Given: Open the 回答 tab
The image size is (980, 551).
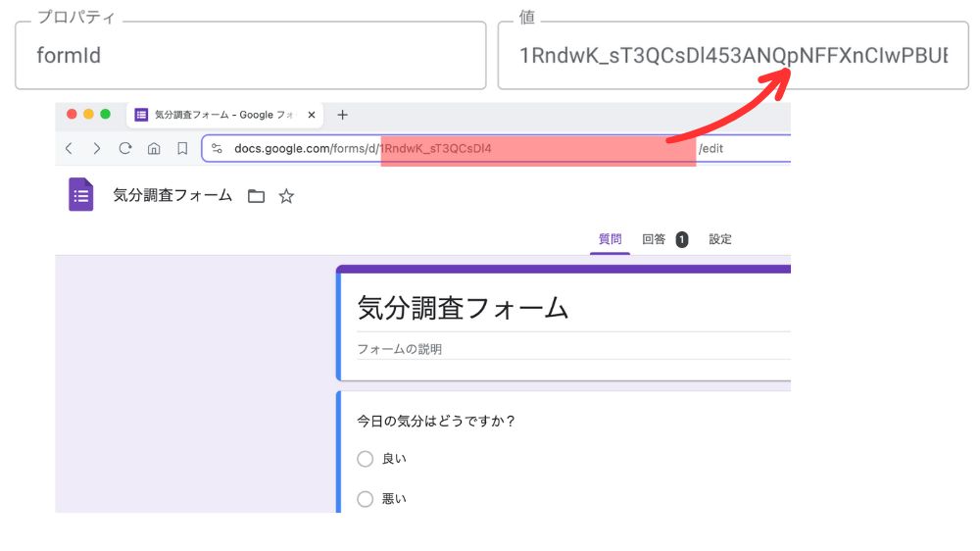Looking at the screenshot, I should pos(654,239).
